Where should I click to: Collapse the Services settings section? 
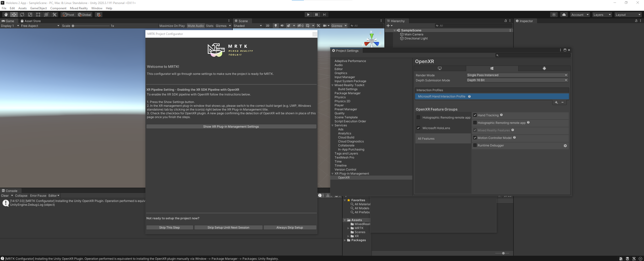tap(333, 125)
